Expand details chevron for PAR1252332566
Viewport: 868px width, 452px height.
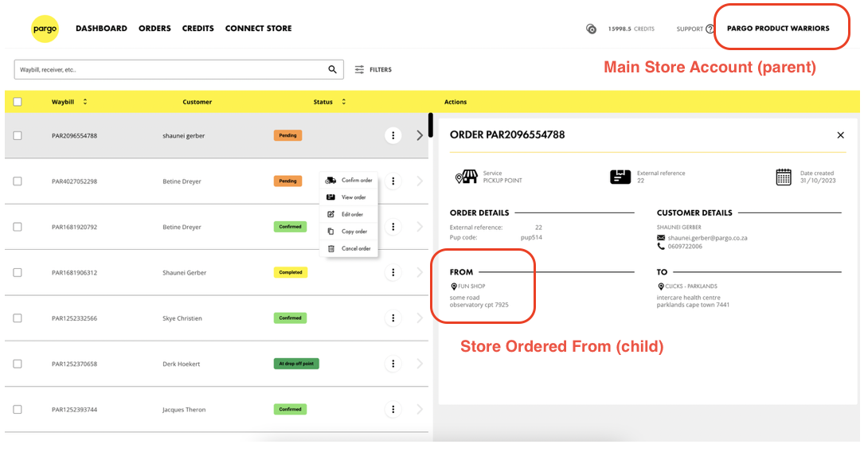(x=420, y=318)
